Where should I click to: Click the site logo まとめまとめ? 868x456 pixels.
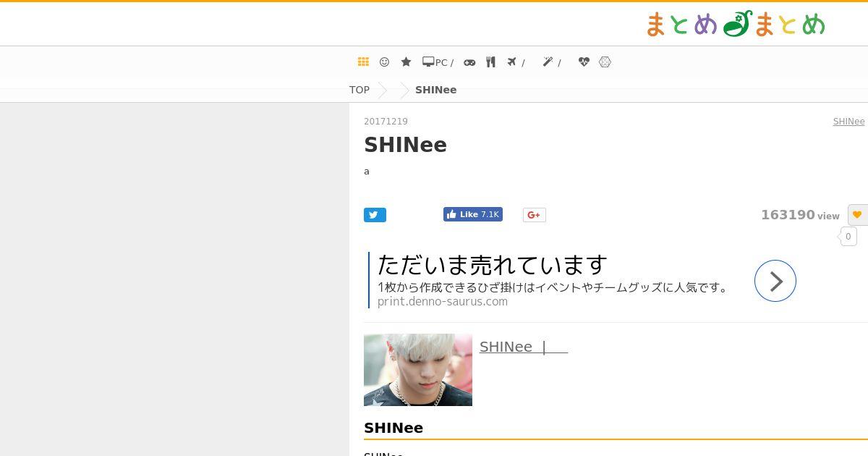(735, 25)
